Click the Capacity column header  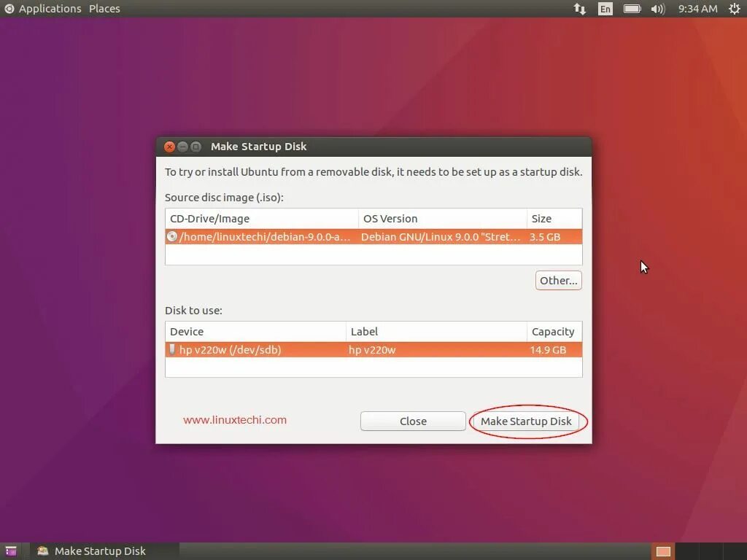[554, 332]
